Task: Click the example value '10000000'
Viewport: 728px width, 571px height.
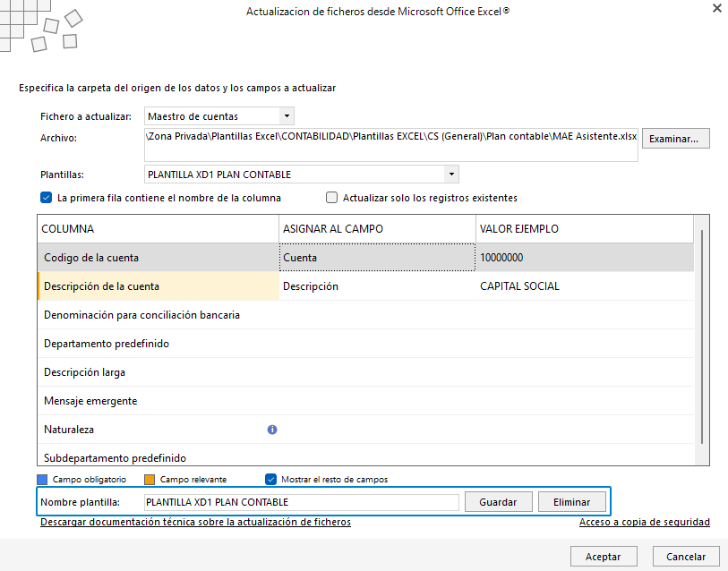Action: pos(501,258)
